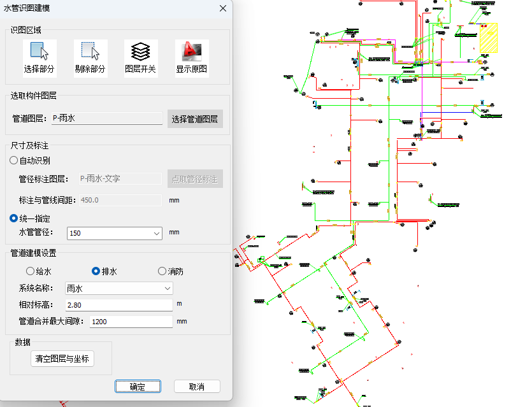The height and width of the screenshot is (407, 532).
Task: Click the yellow hatched rectangle in drawing
Action: tap(489, 38)
